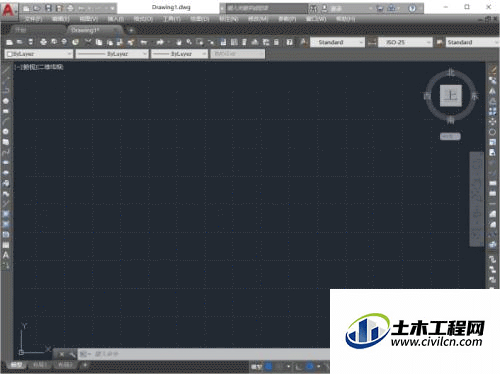The width and height of the screenshot is (500, 374).
Task: Open the ISO-25 dimension style dropdown
Action: point(405,42)
